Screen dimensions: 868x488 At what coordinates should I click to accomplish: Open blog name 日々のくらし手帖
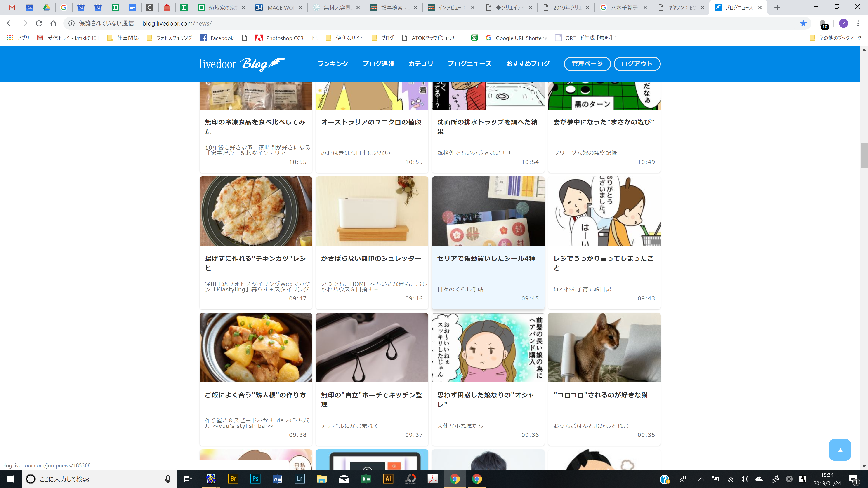[460, 289]
